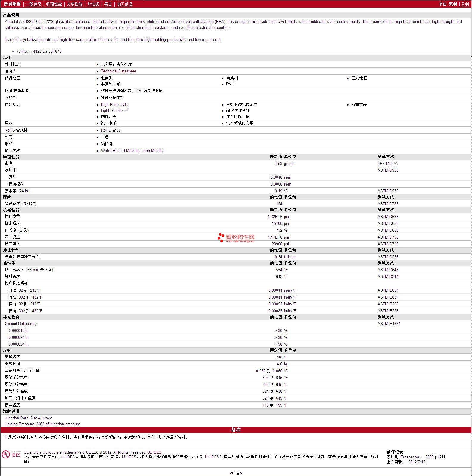
Task: Click the UL IDES logo in the footer
Action: pyautogui.click(x=11, y=454)
